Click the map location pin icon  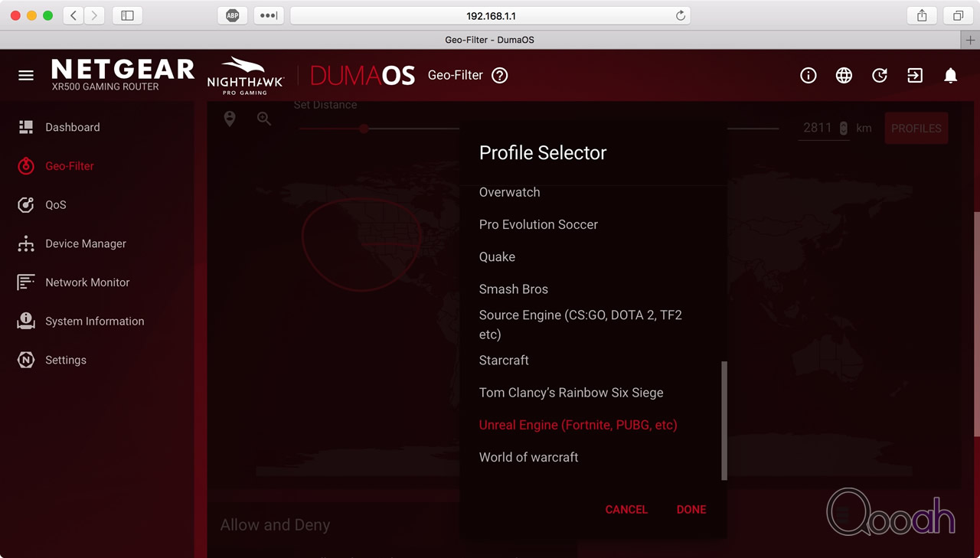pyautogui.click(x=230, y=119)
